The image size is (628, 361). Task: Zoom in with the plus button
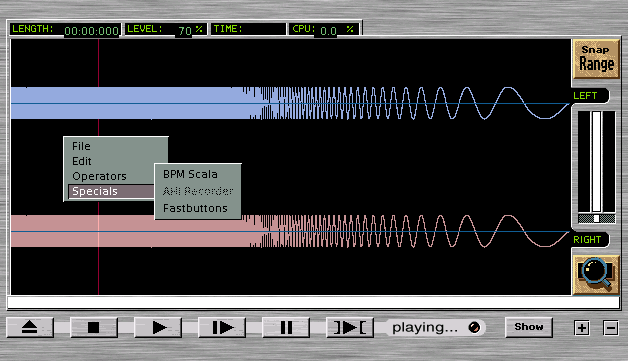[x=582, y=328]
